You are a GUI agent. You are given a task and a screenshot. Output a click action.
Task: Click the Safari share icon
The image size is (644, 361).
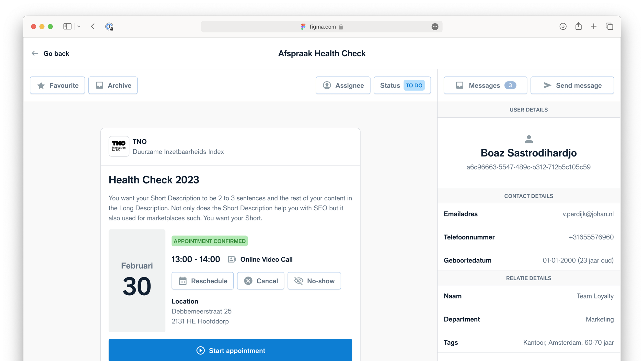pos(578,26)
